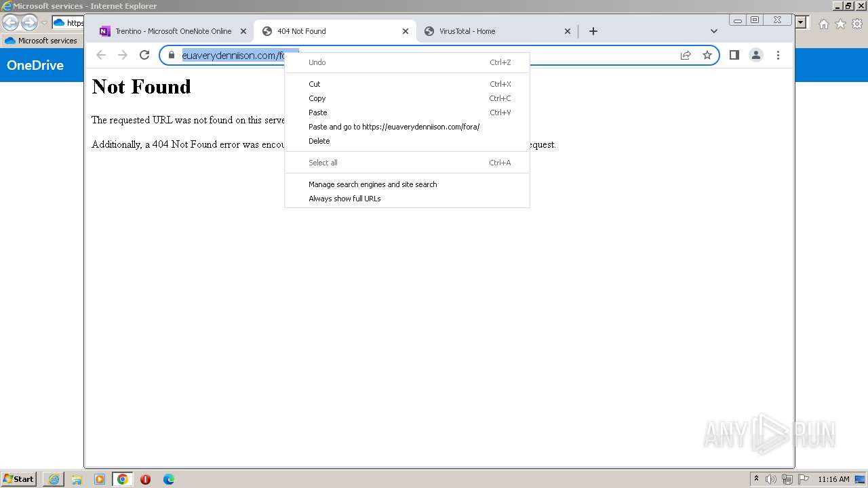The width and height of the screenshot is (868, 488).
Task: Open a new Chrome tab
Action: (593, 31)
